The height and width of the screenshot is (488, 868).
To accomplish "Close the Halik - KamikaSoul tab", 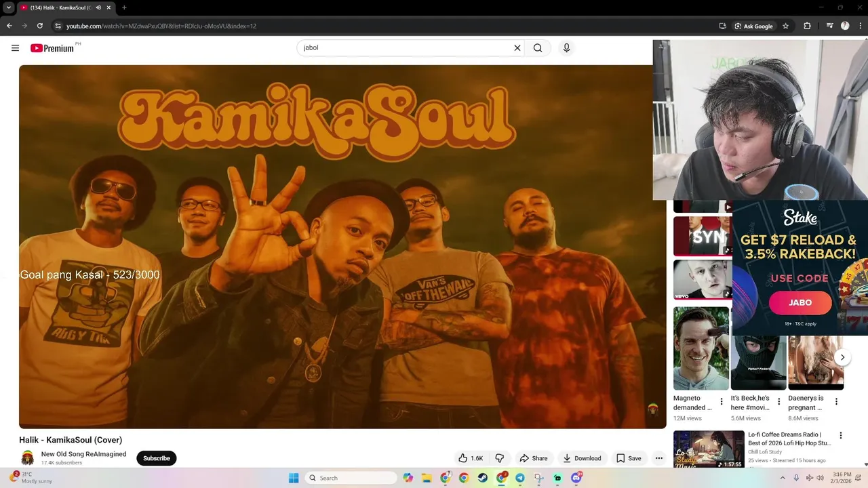I will (108, 7).
